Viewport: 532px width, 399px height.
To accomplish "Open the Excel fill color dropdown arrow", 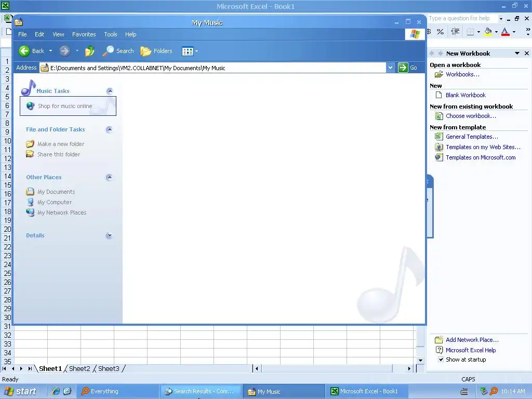I will [496, 32].
